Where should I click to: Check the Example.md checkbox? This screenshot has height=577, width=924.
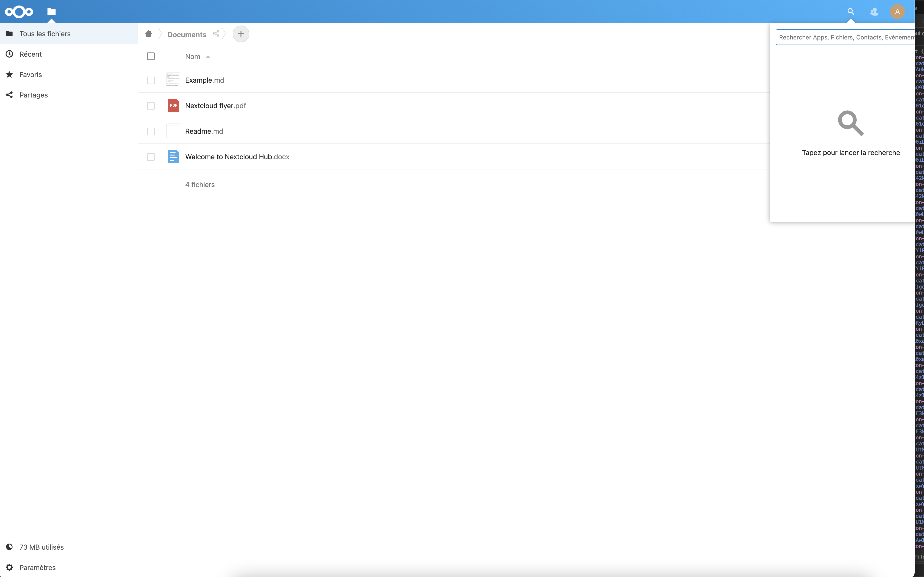tap(151, 80)
